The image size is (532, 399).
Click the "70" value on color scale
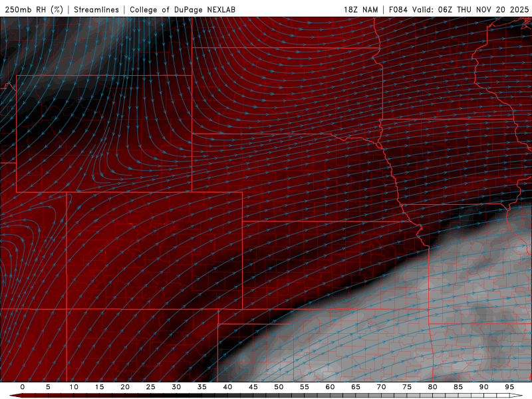[381, 387]
